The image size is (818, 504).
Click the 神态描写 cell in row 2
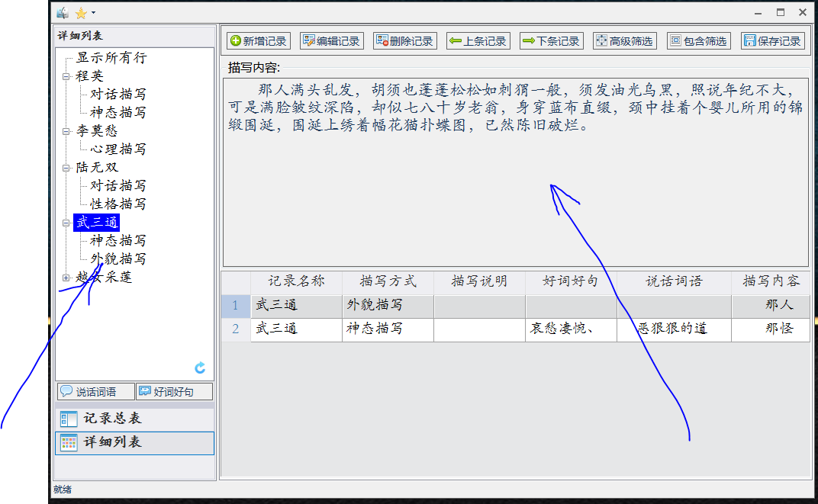pos(388,329)
